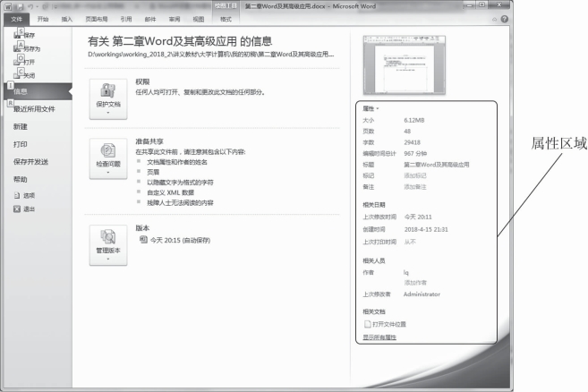This screenshot has height=392, width=588.
Task: Click the Word help question mark icon
Action: point(505,19)
